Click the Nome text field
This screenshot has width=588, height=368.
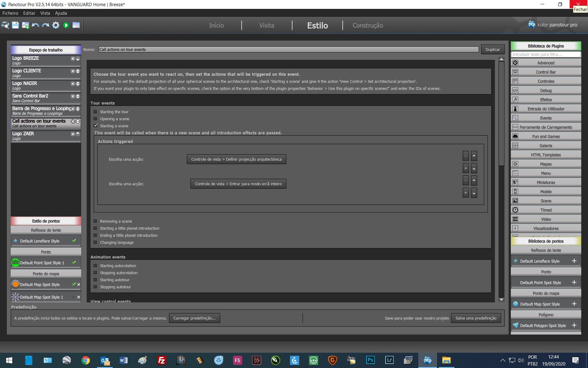(x=288, y=49)
